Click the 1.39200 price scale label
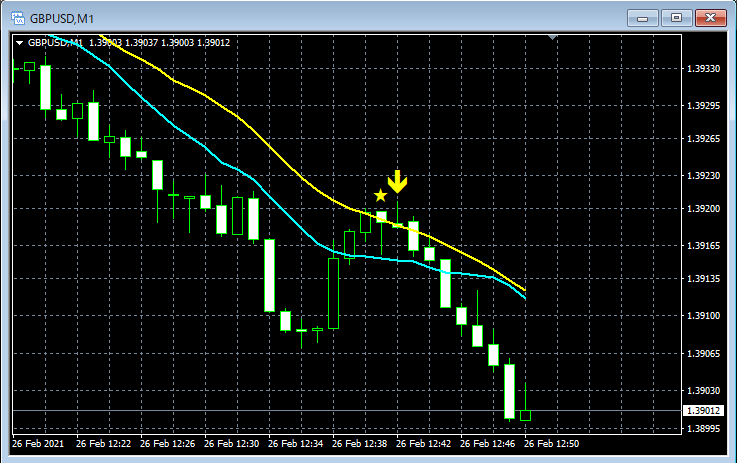 pyautogui.click(x=703, y=208)
